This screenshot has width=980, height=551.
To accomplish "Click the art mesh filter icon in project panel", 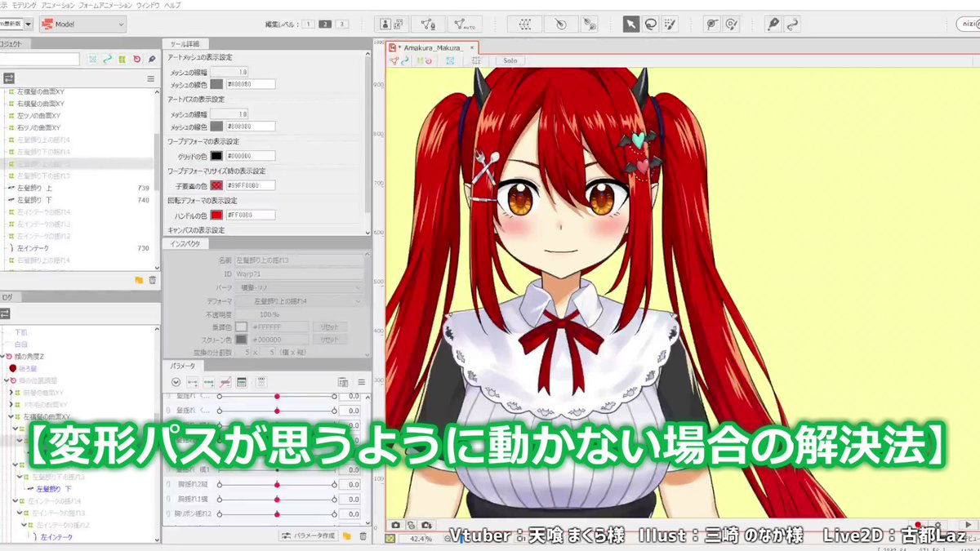I will pos(92,59).
